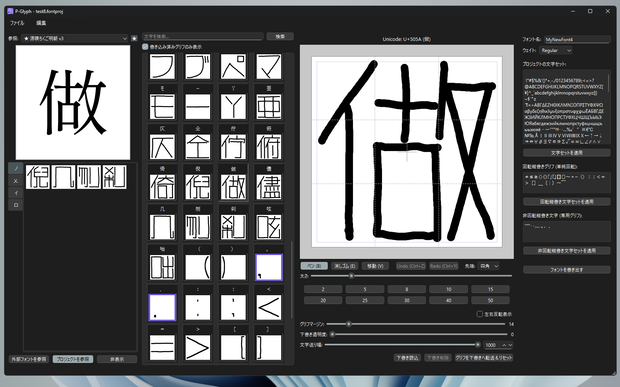
Task: Set brush thickness with the 2 button
Action: (323, 289)
